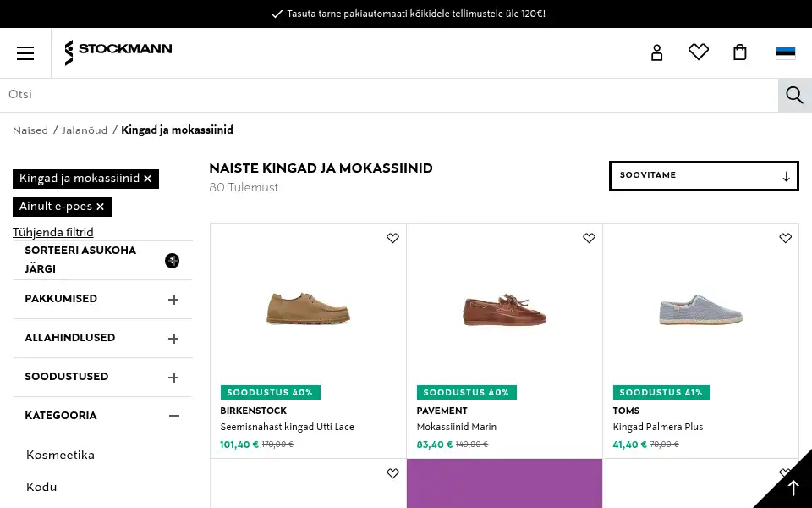
Task: Click the 101,40 € price
Action: point(239,444)
